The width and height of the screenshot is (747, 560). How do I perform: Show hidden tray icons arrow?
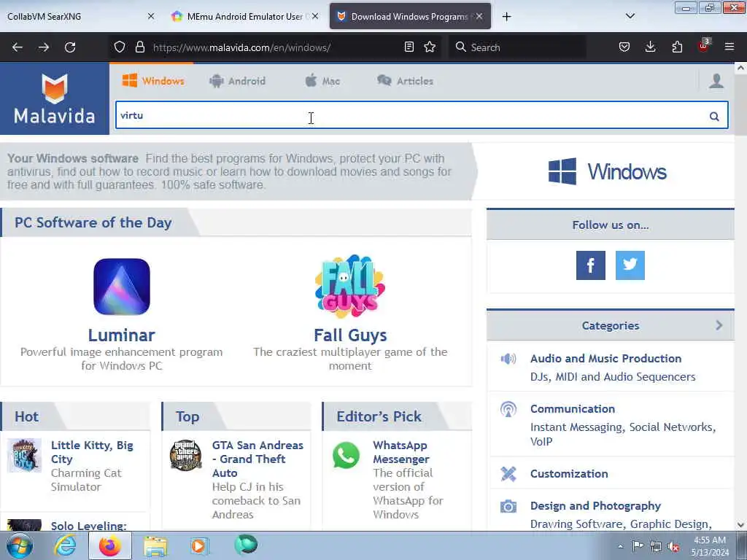pyautogui.click(x=620, y=546)
